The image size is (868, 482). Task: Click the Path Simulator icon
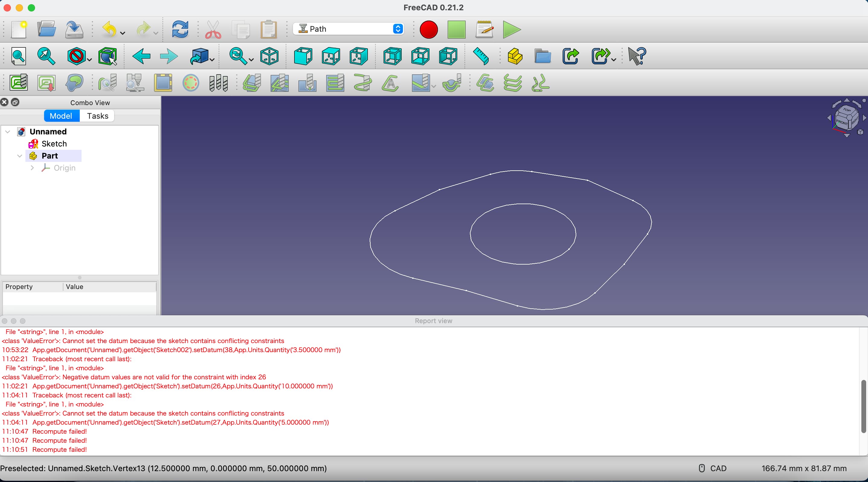click(x=135, y=83)
